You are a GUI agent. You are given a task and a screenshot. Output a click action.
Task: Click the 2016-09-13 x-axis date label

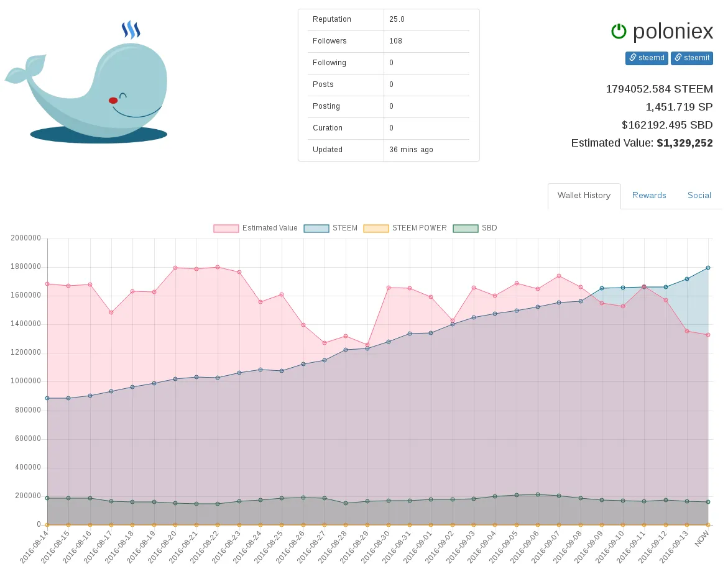tap(674, 547)
